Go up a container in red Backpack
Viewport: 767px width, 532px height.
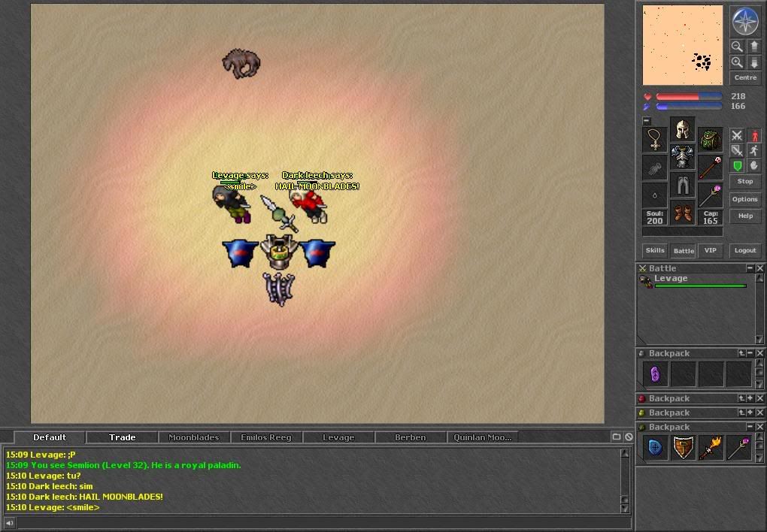coord(741,398)
